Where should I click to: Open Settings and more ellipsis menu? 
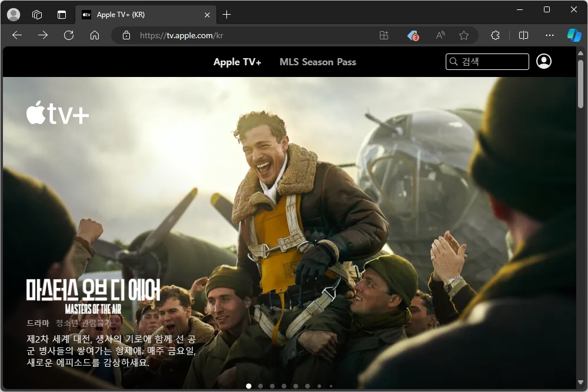[x=549, y=35]
